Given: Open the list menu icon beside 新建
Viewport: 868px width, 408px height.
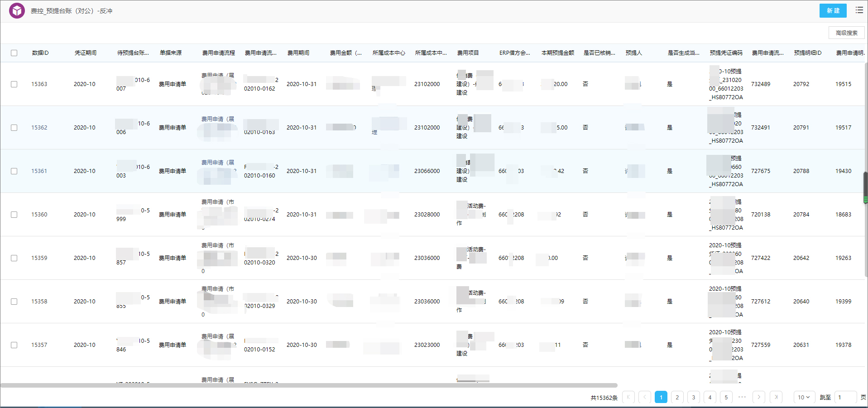Looking at the screenshot, I should tap(859, 10).
